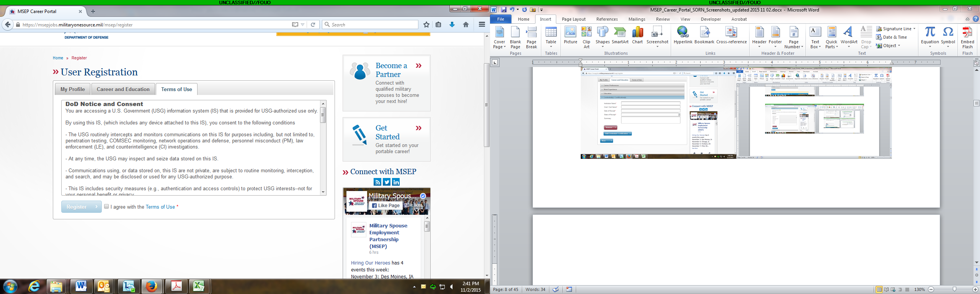Switch to Print Layout view in status bar
The width and height of the screenshot is (980, 294).
(879, 289)
